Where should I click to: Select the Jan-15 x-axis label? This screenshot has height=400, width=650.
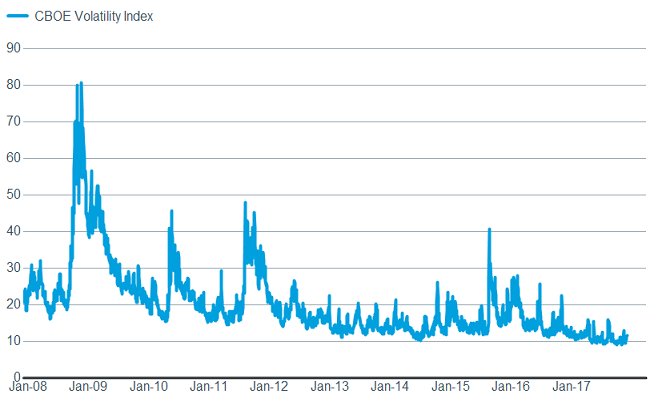coord(451,386)
